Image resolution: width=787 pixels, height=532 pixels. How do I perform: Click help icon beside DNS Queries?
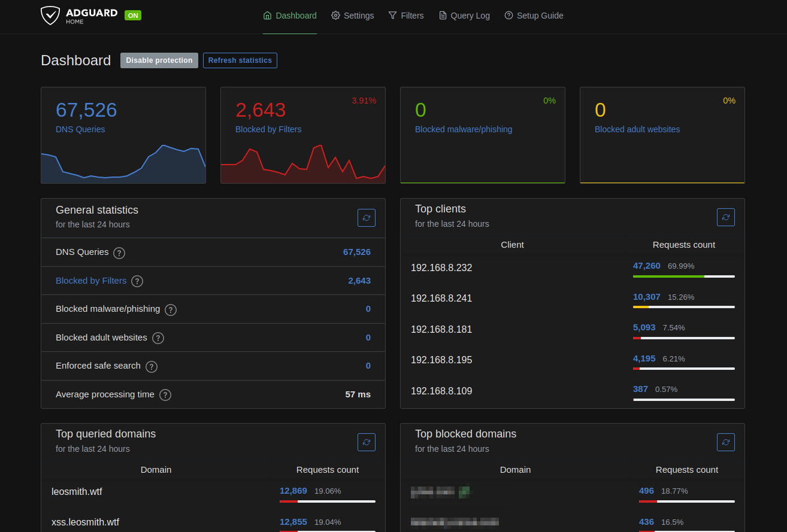[119, 253]
